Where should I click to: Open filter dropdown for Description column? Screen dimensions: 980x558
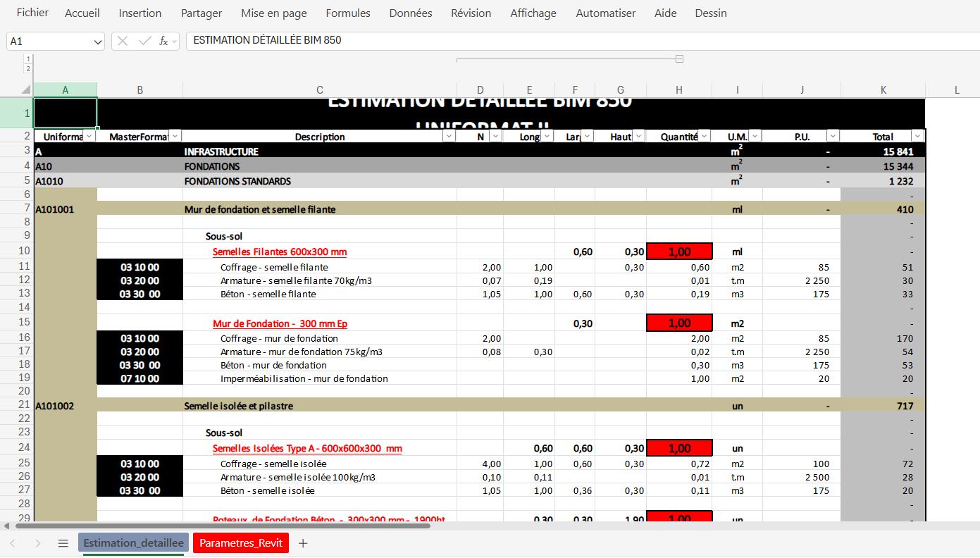pyautogui.click(x=449, y=136)
